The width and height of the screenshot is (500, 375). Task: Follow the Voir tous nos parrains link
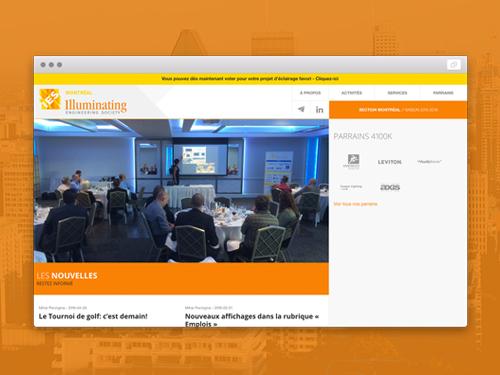pos(355,204)
